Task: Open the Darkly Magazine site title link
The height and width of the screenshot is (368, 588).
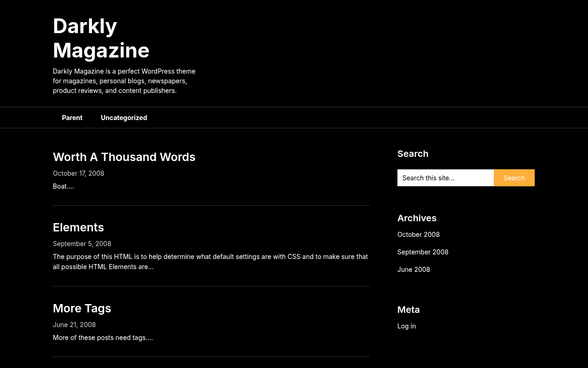Action: coord(101,38)
